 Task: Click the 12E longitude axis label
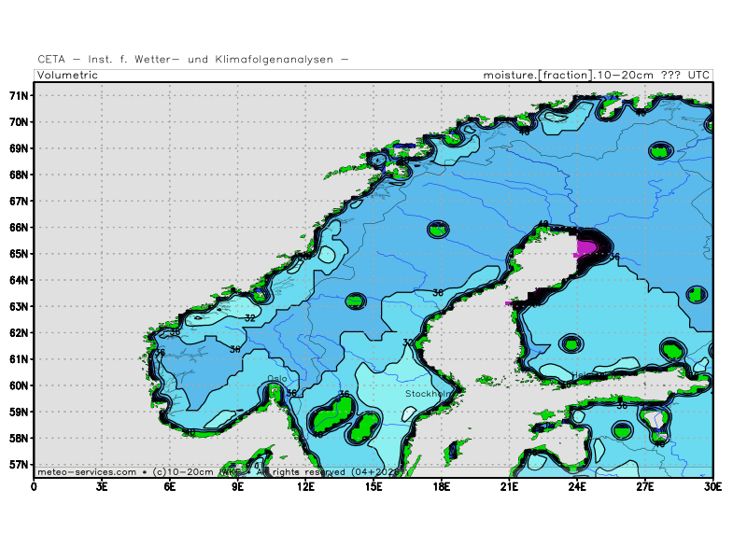pyautogui.click(x=305, y=485)
